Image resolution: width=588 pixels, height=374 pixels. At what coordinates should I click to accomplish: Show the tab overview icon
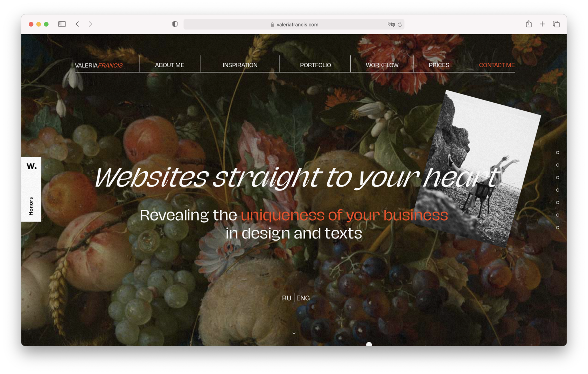point(556,24)
